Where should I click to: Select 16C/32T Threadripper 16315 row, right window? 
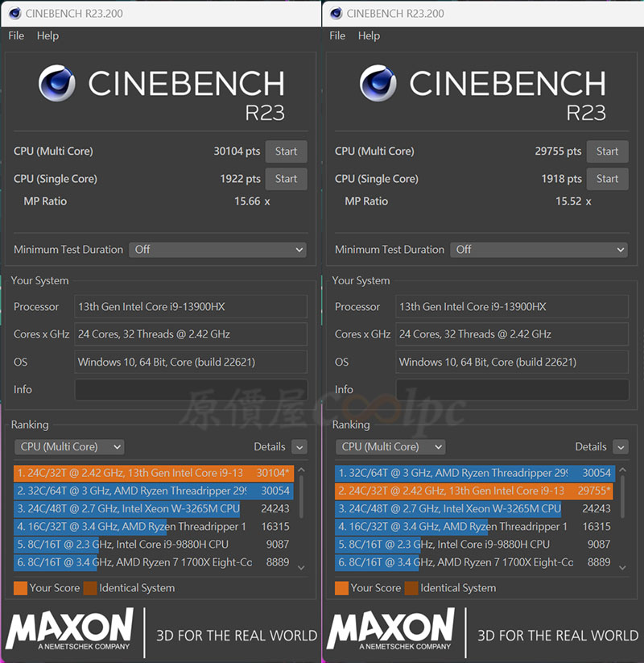click(475, 526)
